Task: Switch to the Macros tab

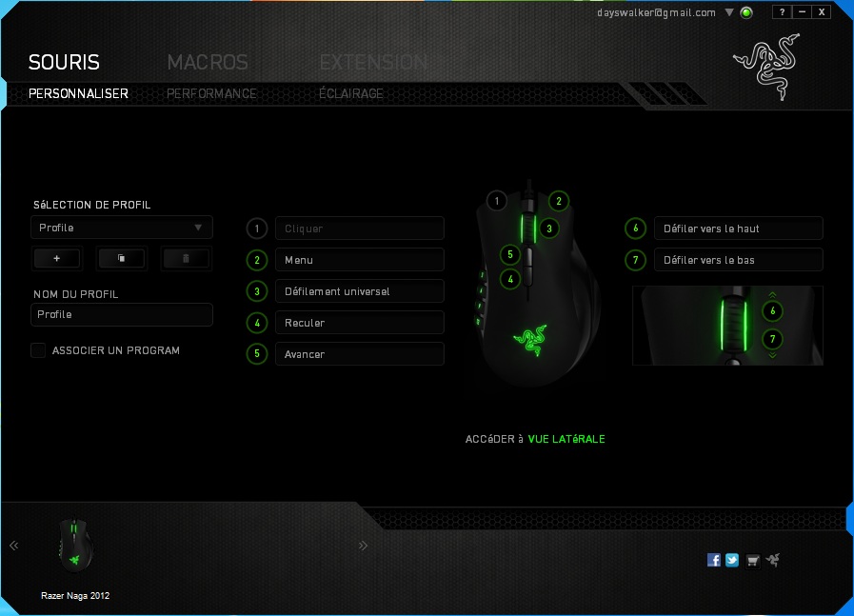Action: 208,62
